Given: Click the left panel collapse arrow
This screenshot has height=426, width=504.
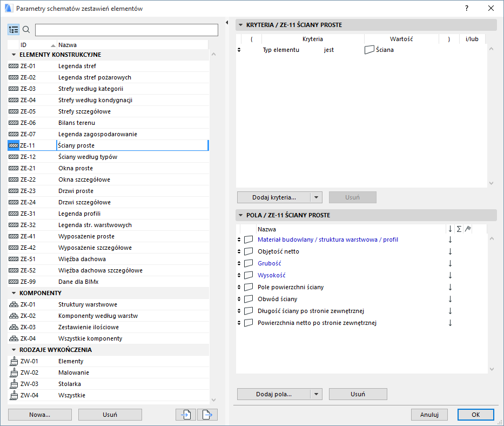Looking at the screenshot, I should (x=227, y=23).
